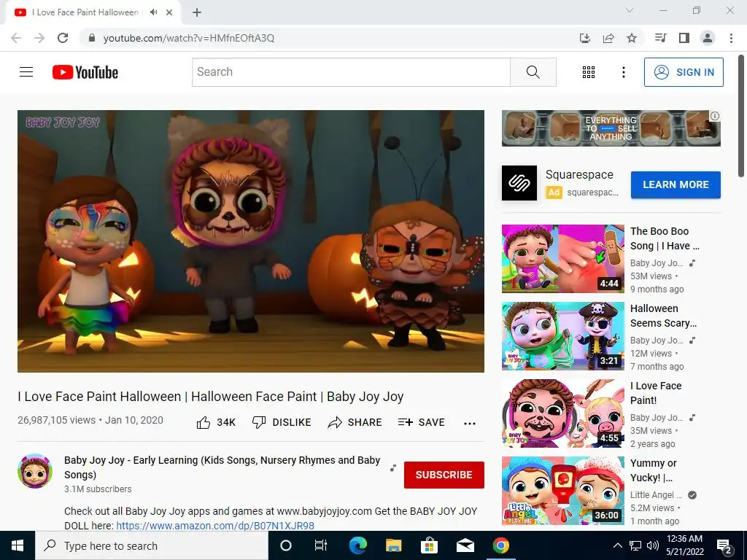Screen dimensions: 747x560
Task: Show hidden system tray icons
Action: pyautogui.click(x=617, y=545)
